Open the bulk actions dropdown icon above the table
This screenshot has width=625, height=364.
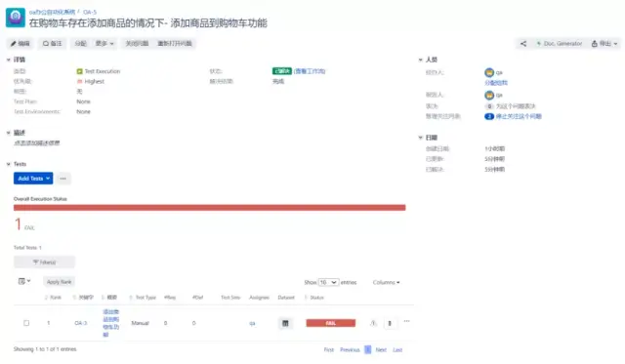tap(23, 281)
